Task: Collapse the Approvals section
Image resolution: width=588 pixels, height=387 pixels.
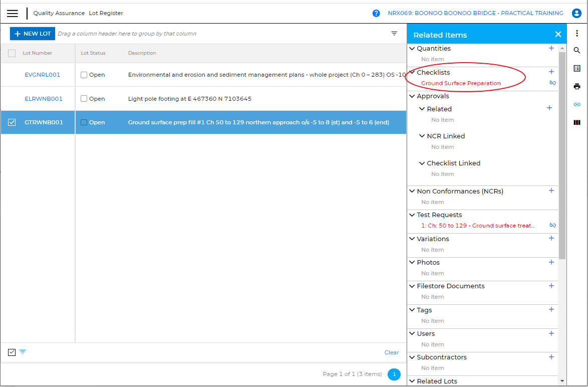Action: (412, 96)
